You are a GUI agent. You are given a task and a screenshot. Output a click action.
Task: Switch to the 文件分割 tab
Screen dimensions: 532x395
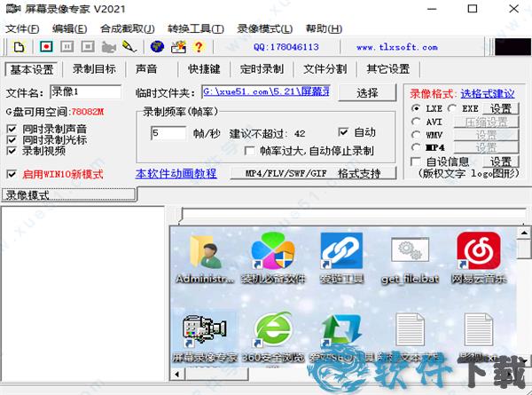(325, 69)
